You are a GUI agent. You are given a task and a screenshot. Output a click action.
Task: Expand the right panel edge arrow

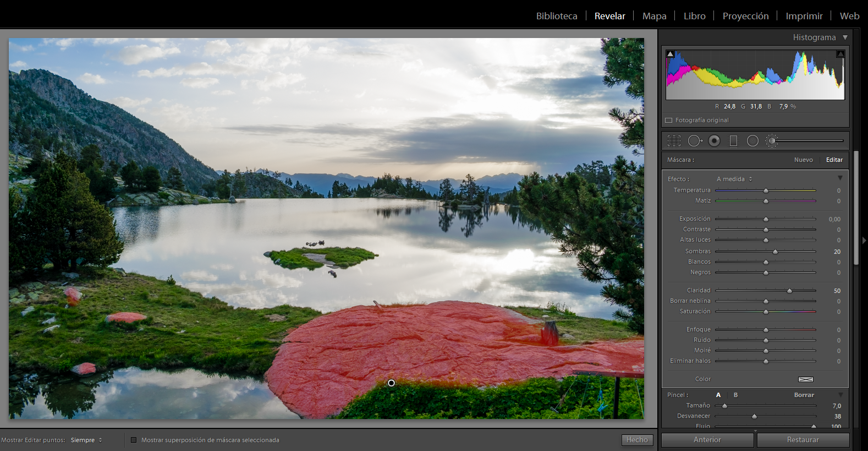tap(864, 241)
